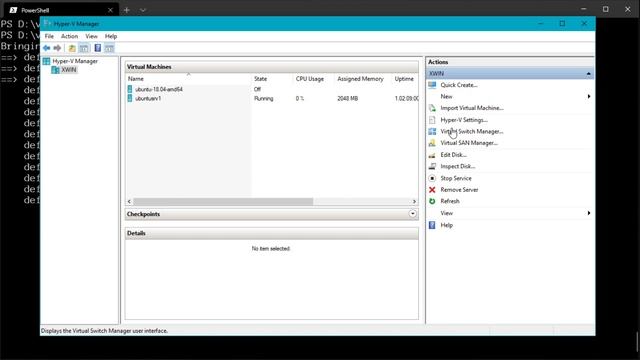Select Remove Server action

click(459, 190)
